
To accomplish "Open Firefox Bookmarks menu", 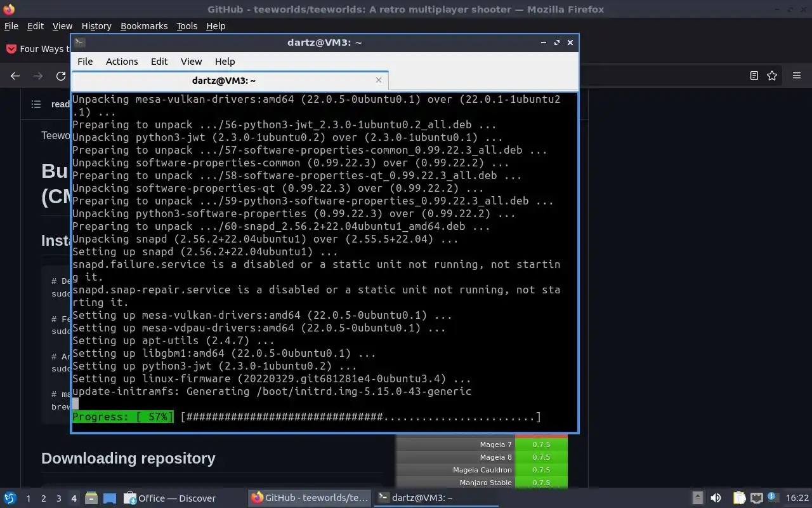I will (144, 26).
